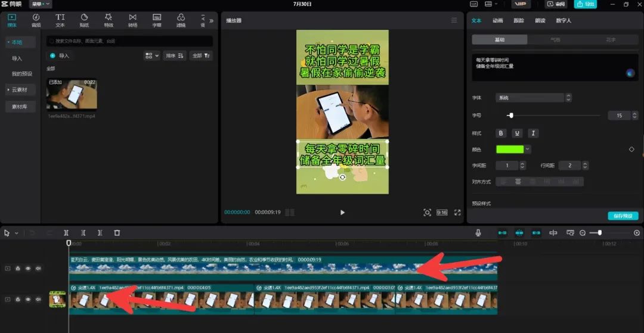Viewport: 644px width, 333px height.
Task: Select the 转场 transitions icon
Action: (132, 20)
